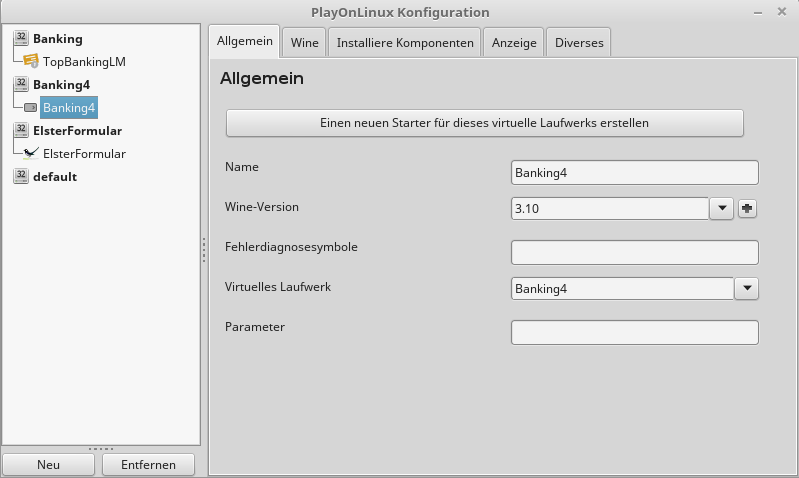Click the Neu button

48,464
